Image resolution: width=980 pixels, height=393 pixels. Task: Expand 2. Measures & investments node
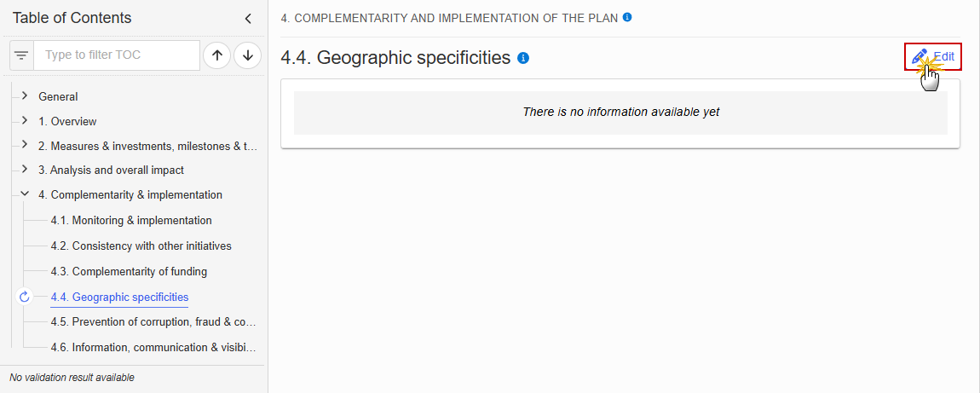pos(25,145)
